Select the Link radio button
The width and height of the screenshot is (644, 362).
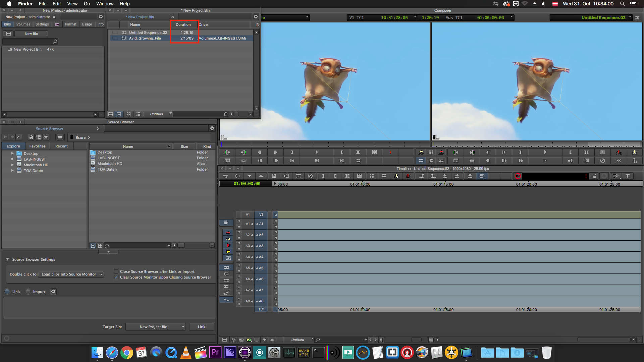pos(7,292)
